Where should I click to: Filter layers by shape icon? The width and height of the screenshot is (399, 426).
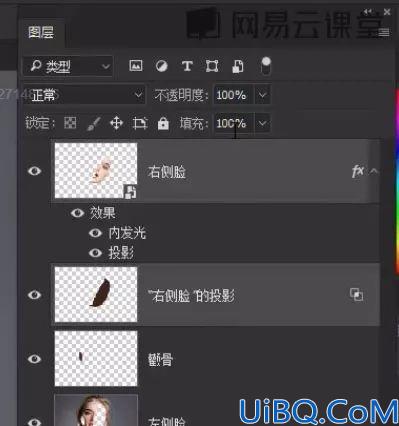(212, 66)
